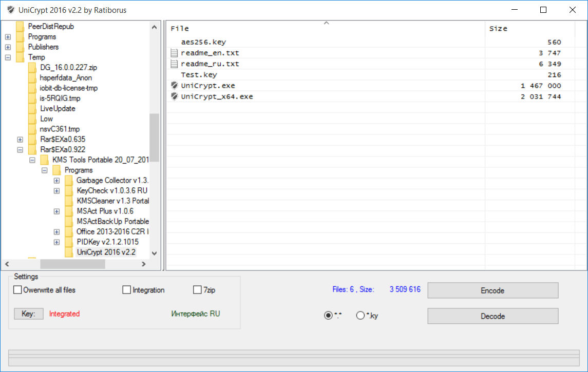Click the readme_en.txt document icon
This screenshot has height=372, width=588.
click(174, 52)
